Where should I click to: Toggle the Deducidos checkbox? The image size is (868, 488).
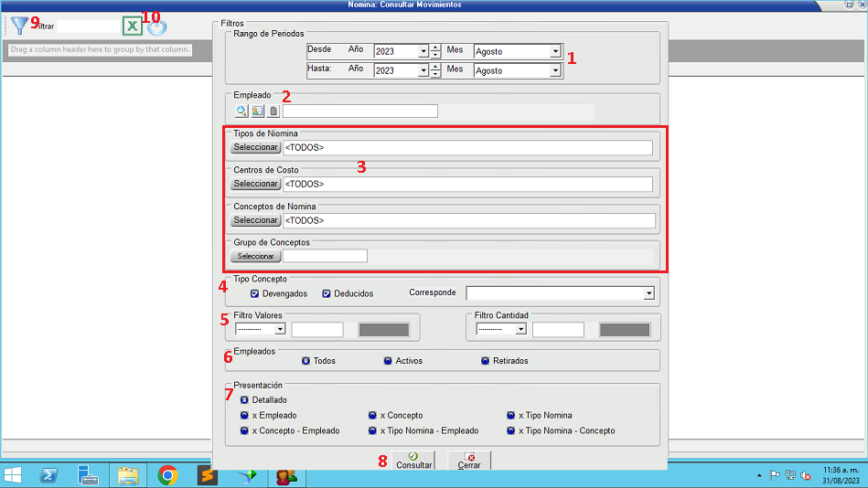pos(327,293)
